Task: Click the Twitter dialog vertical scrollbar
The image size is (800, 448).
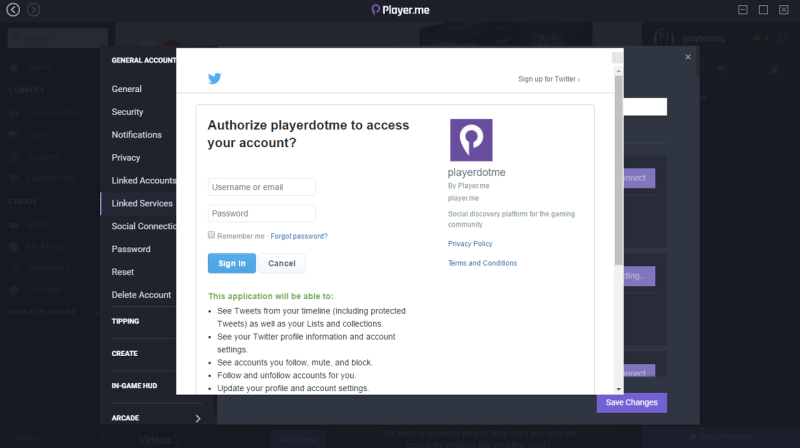Action: pyautogui.click(x=618, y=170)
